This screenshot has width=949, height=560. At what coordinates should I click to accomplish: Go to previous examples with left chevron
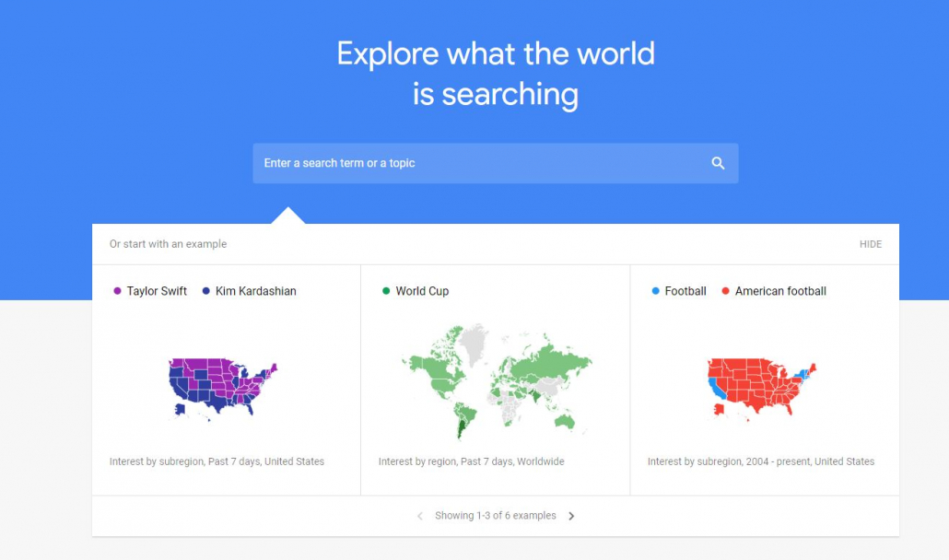pyautogui.click(x=420, y=516)
